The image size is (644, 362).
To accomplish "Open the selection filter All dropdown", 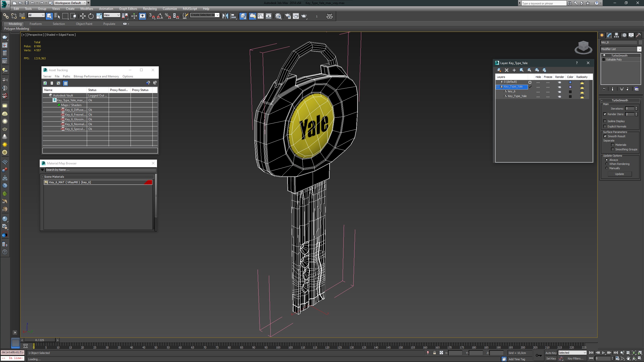I will click(36, 15).
